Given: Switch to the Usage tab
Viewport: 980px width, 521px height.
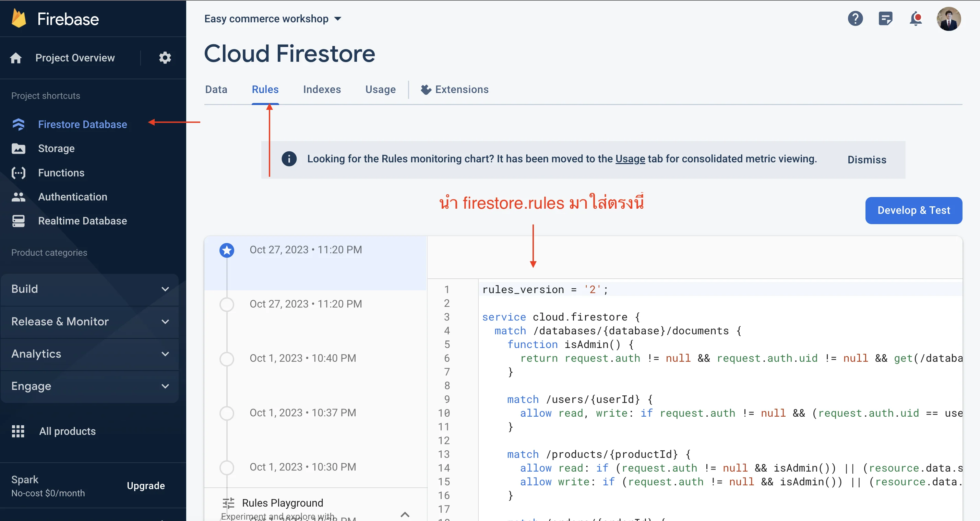Looking at the screenshot, I should tap(380, 90).
